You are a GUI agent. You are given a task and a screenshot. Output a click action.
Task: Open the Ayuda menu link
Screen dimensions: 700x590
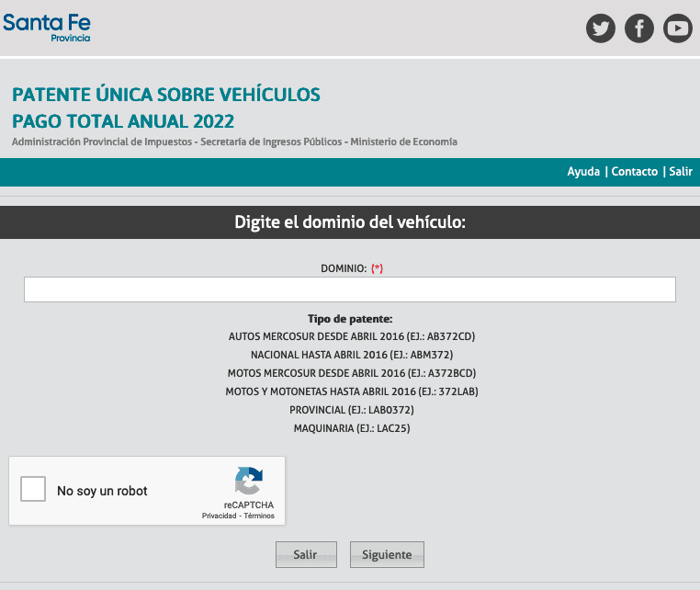pos(583,172)
